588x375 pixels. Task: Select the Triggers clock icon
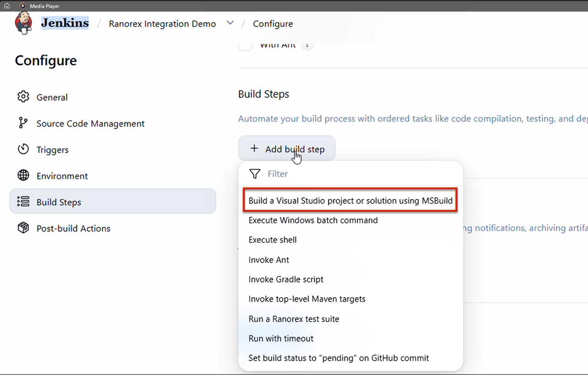pos(23,149)
